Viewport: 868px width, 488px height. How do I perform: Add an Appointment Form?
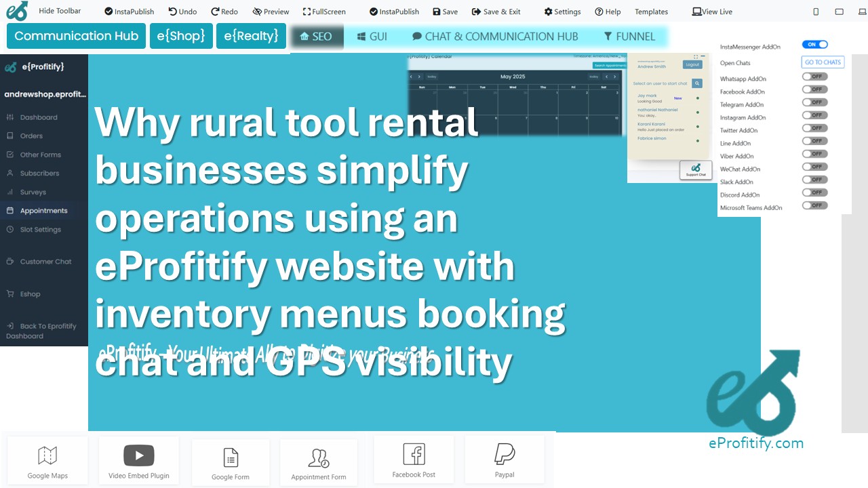click(319, 461)
